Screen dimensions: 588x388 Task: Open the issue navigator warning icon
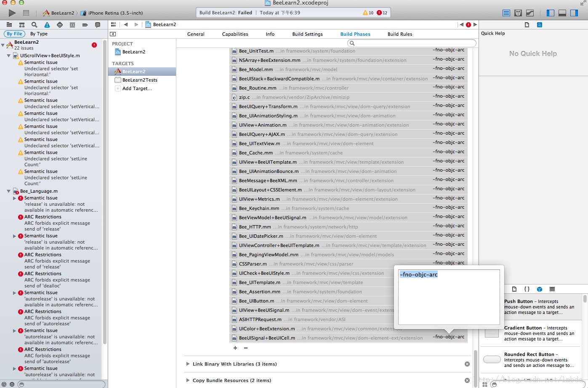pyautogui.click(x=47, y=25)
